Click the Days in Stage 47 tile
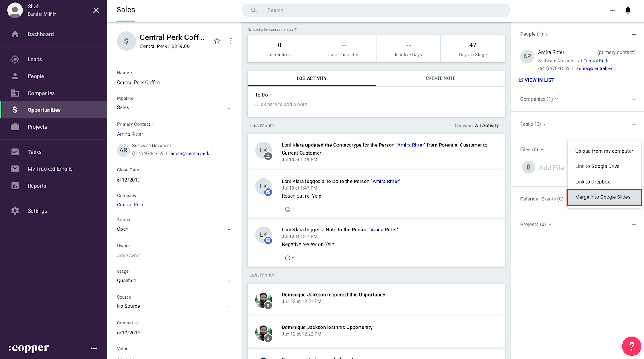The image size is (644, 359). pyautogui.click(x=473, y=49)
